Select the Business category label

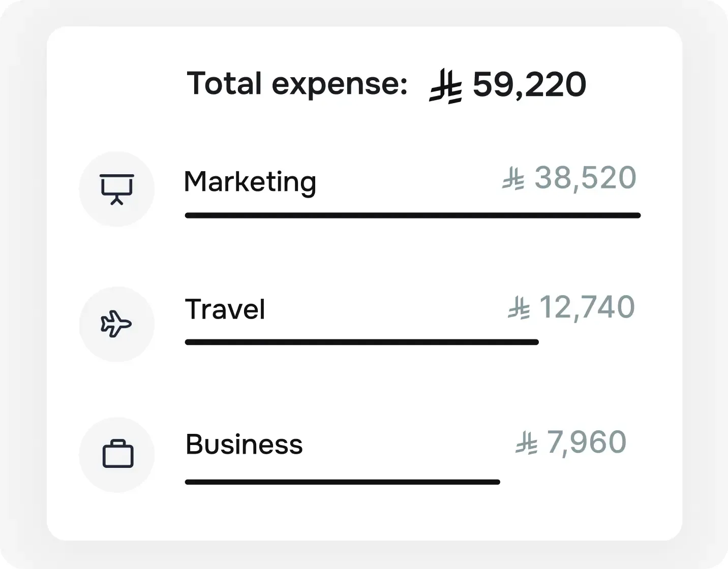244,445
